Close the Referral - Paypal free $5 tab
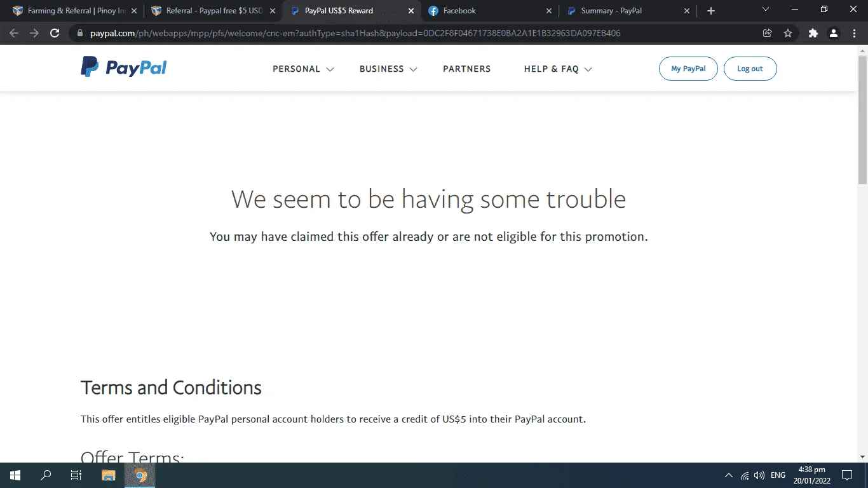This screenshot has width=868, height=488. pos(273,11)
